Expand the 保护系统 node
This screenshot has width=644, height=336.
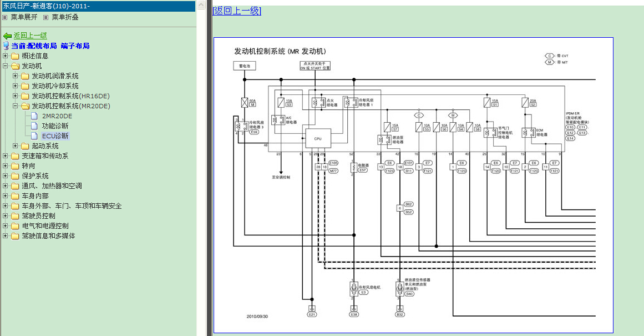(6, 175)
